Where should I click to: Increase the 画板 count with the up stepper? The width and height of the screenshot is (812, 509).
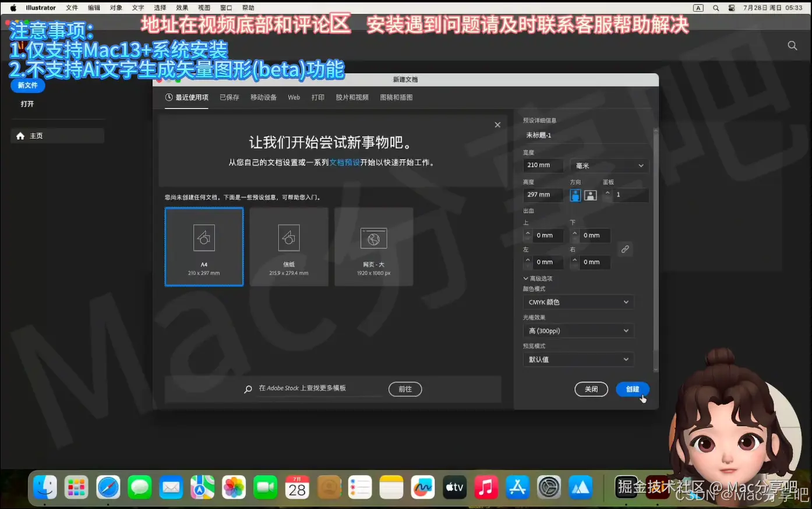(608, 192)
